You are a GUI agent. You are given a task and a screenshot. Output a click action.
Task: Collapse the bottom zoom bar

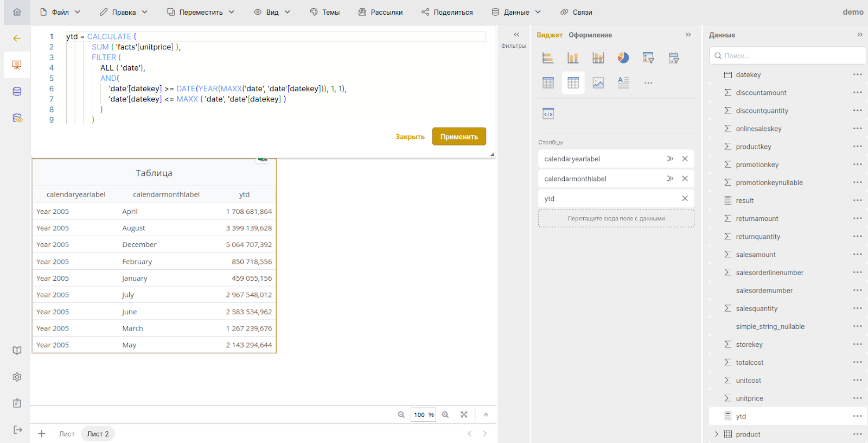[486, 415]
